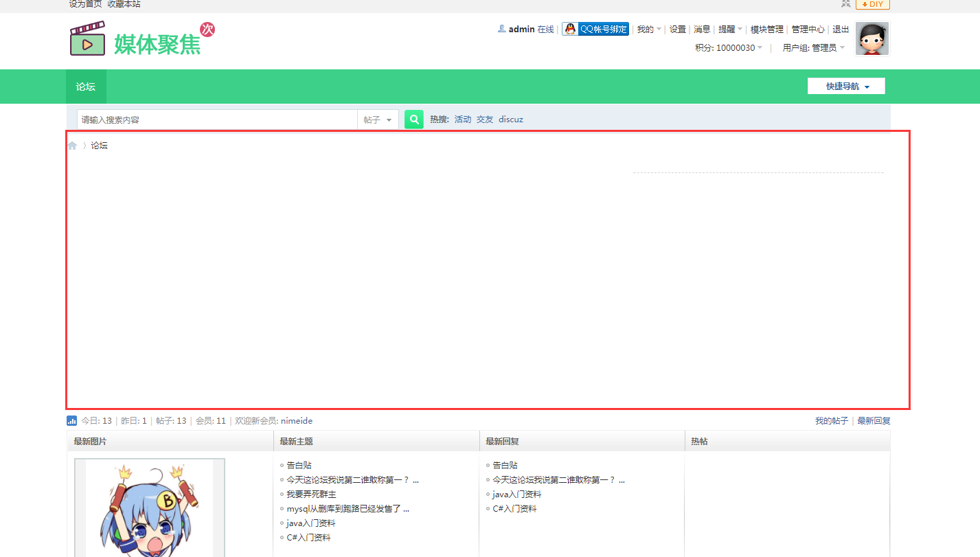Image resolution: width=980 pixels, height=557 pixels.
Task: Open admin profile link
Action: coord(521,30)
